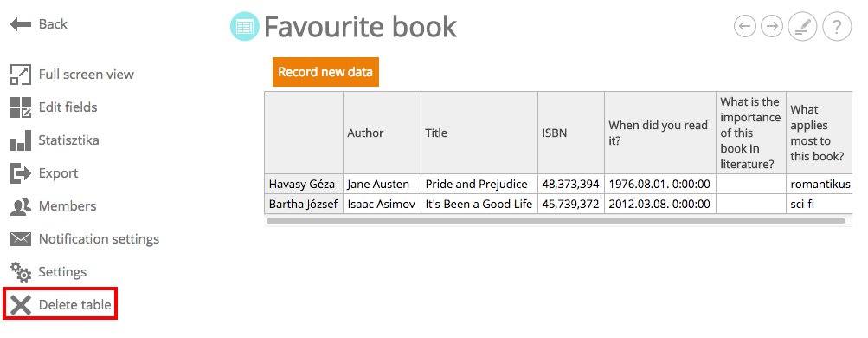
Task: Click the horizontal table scrollbar
Action: (556, 220)
